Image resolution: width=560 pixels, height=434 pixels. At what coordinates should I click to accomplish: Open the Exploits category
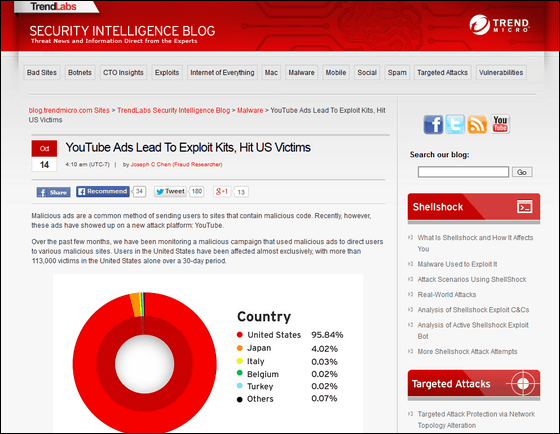pos(167,73)
